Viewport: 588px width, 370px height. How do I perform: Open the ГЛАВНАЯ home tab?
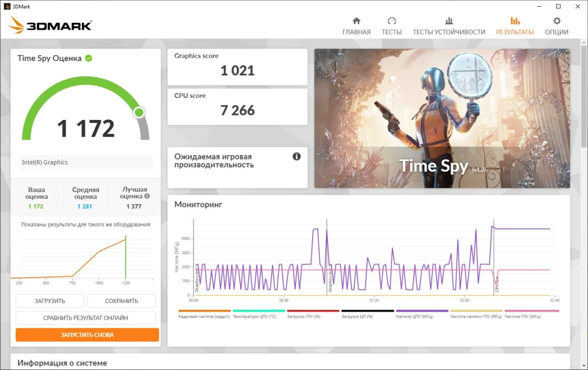click(x=356, y=26)
